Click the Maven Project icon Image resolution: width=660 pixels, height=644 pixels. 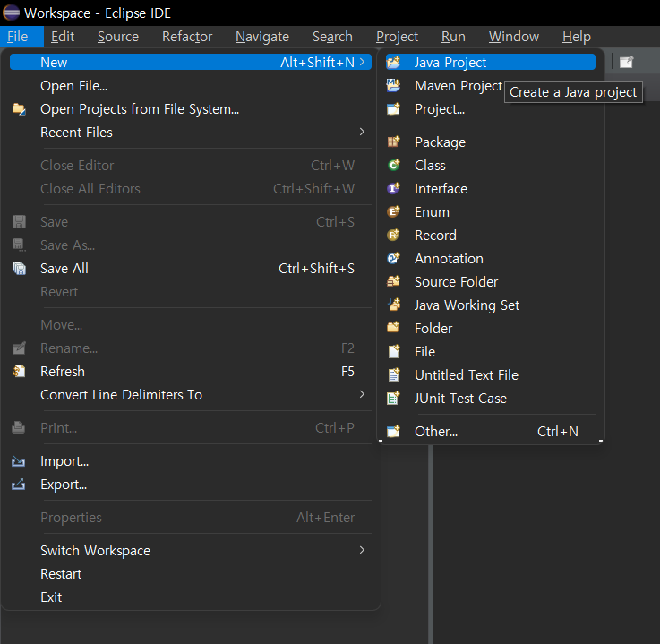[393, 86]
